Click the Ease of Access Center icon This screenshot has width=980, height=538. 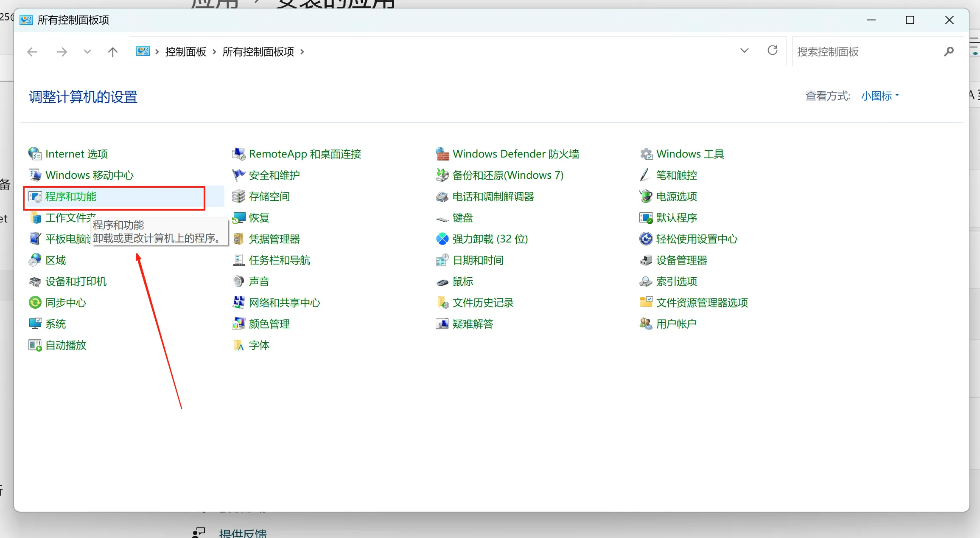[x=646, y=239]
